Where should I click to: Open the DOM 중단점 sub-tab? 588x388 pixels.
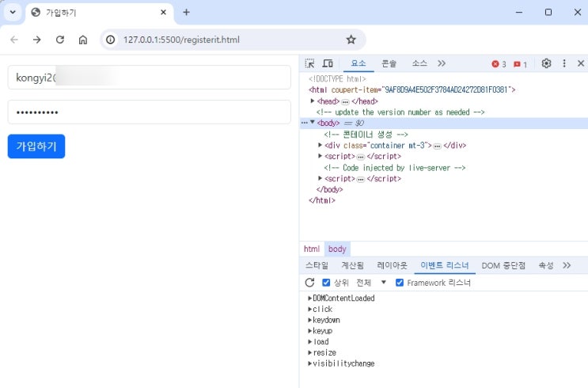503,266
